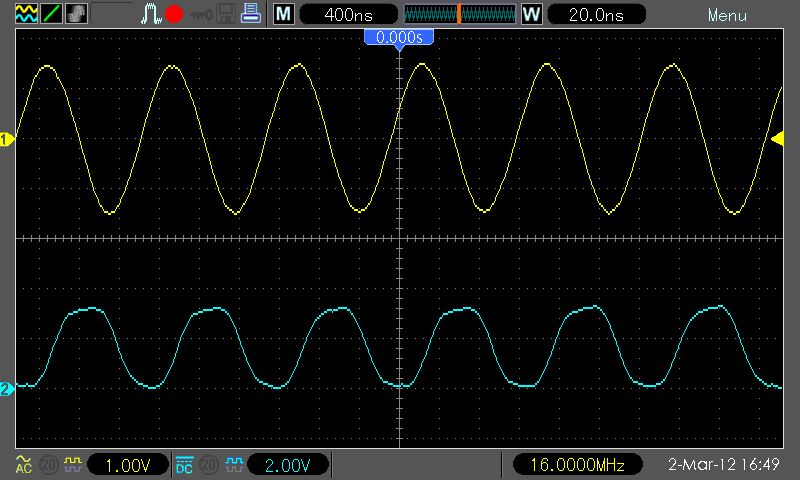The height and width of the screenshot is (480, 800).
Task: Click the grayed-out floppy disk save icon
Action: pos(226,14)
